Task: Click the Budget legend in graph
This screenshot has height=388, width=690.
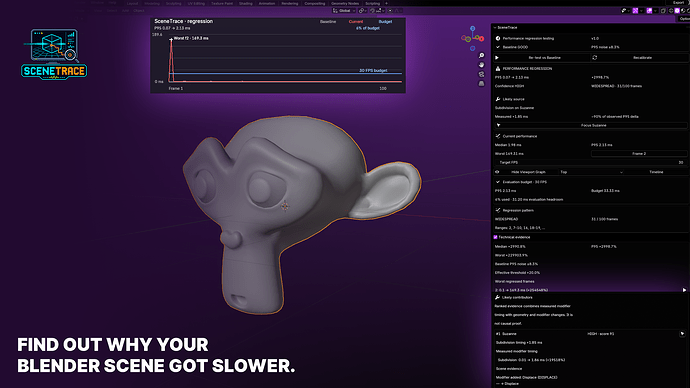Action: [385, 22]
